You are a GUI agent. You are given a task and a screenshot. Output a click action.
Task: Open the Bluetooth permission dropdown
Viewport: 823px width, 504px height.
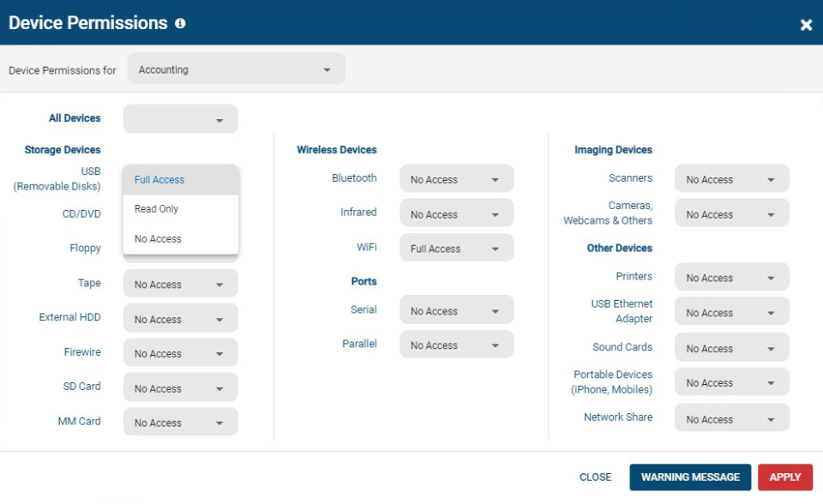pos(456,178)
